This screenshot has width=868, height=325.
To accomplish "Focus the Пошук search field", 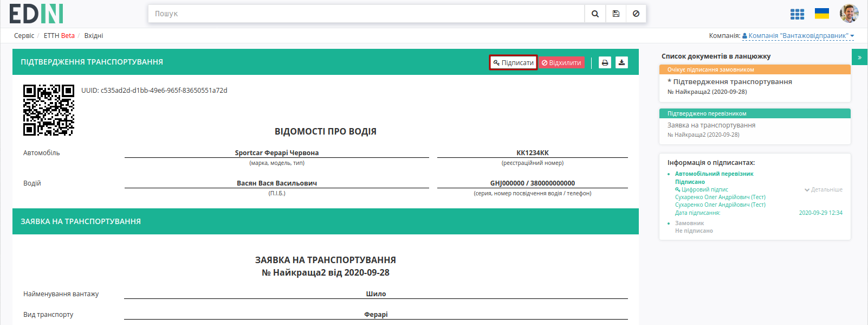I will (366, 14).
